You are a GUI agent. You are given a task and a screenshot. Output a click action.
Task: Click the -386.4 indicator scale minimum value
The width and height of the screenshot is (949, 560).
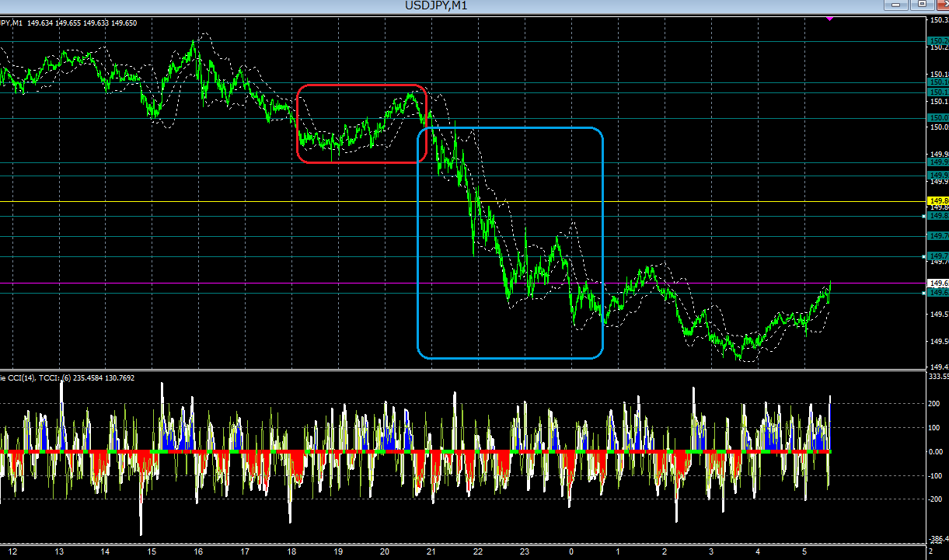coord(938,539)
